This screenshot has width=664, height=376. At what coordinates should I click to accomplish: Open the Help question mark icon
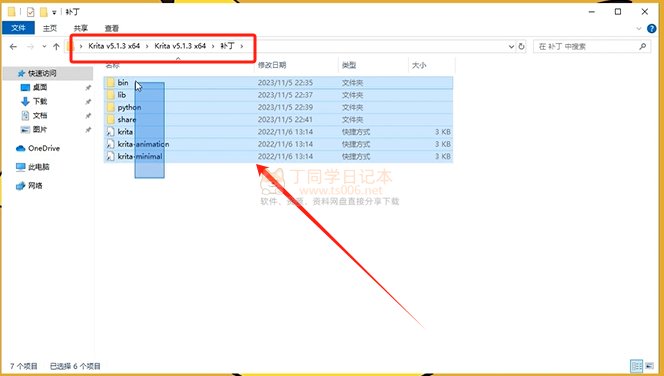652,29
